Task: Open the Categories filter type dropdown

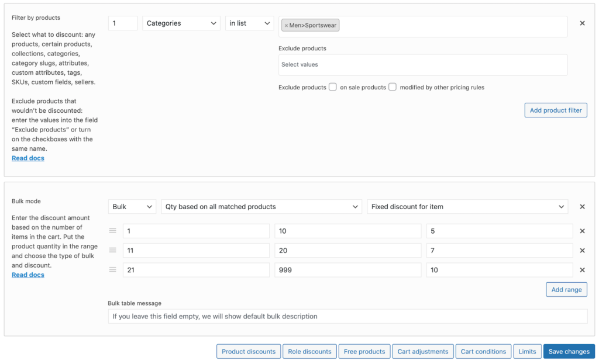Action: click(x=181, y=23)
